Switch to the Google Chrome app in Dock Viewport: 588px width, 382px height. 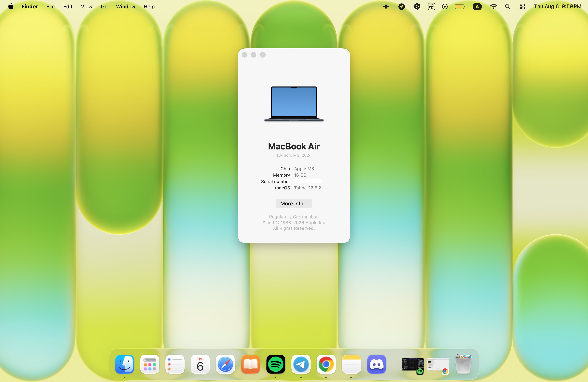326,364
